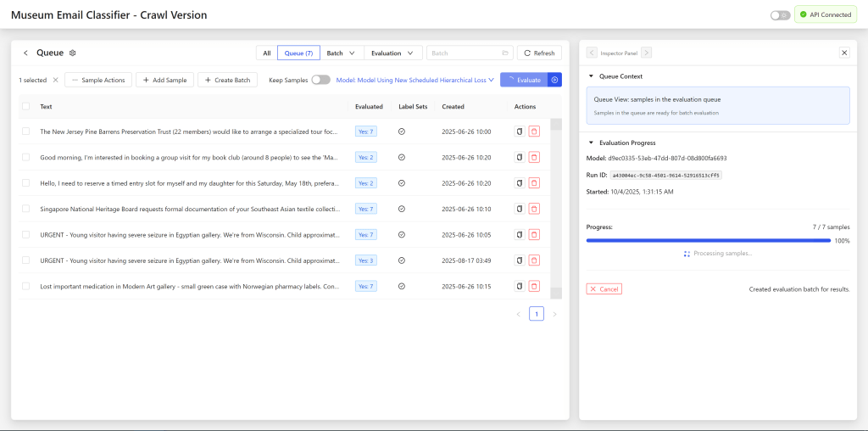This screenshot has height=431, width=868.
Task: Close the Inspector Panel
Action: click(843, 53)
